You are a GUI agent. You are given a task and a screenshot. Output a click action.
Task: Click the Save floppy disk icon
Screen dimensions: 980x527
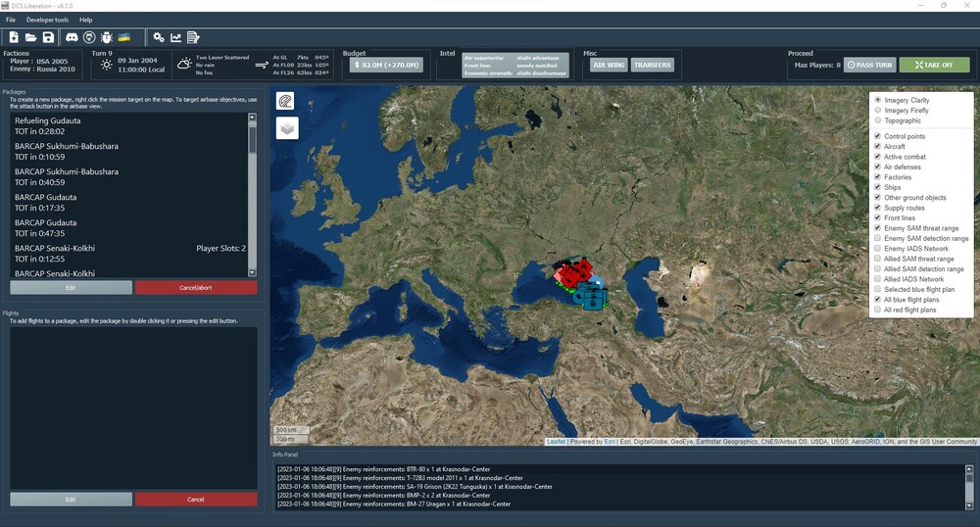(x=48, y=37)
